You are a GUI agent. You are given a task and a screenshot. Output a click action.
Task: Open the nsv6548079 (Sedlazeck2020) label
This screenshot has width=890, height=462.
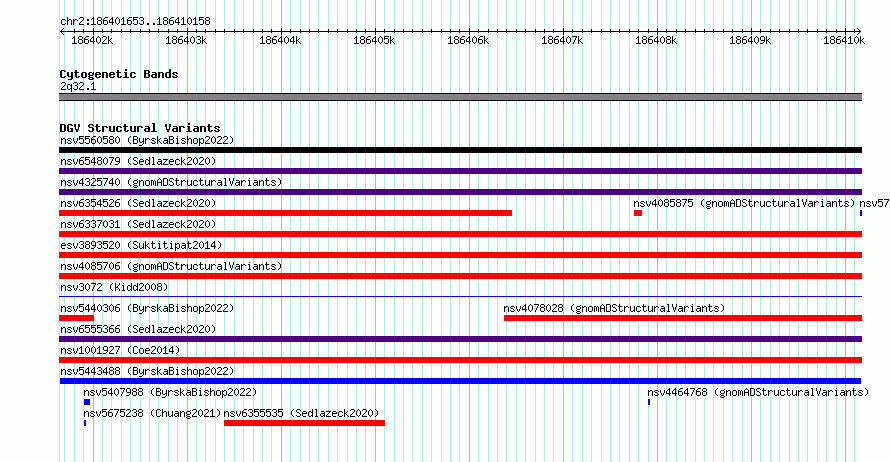point(138,161)
